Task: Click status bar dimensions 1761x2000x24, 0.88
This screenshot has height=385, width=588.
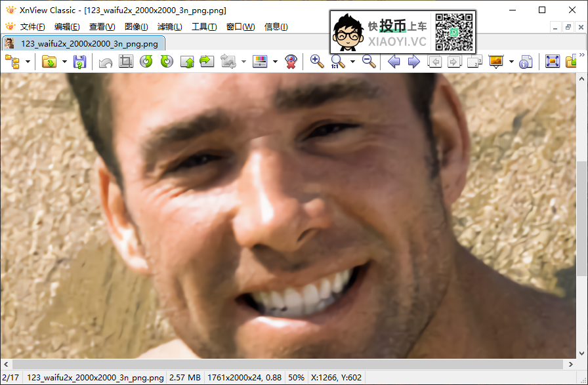Action: [244, 378]
